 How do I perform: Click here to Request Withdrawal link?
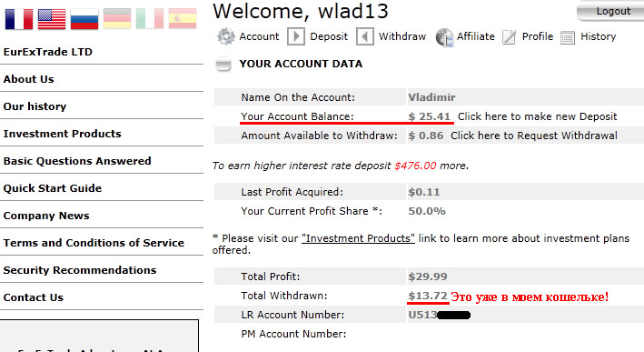click(x=534, y=136)
